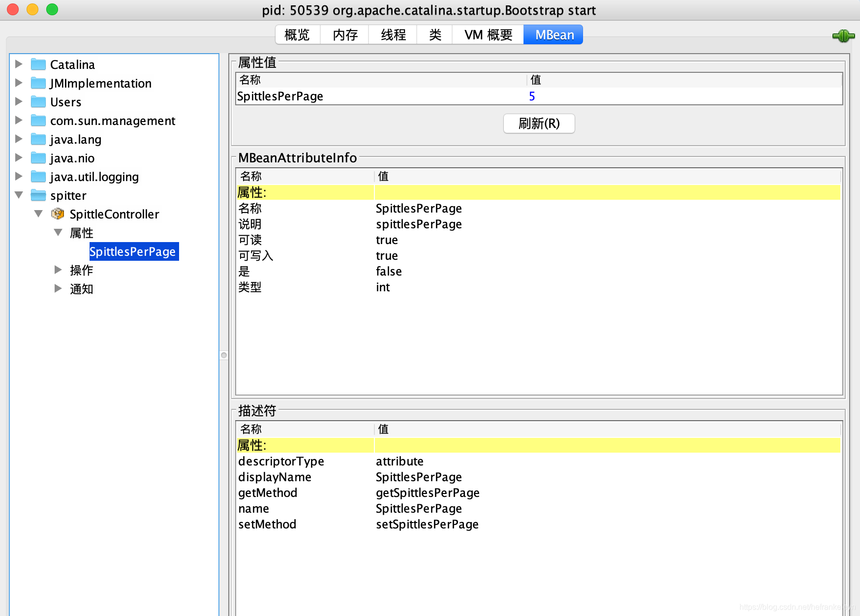860x616 pixels.
Task: Select the 操作 tree item label
Action: 82,270
